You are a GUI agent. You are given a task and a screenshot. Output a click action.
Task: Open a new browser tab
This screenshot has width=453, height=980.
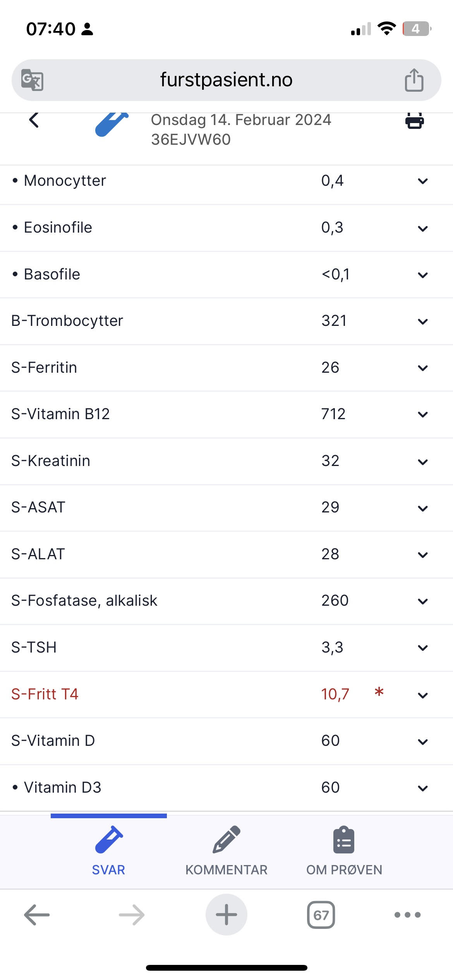pos(226,915)
